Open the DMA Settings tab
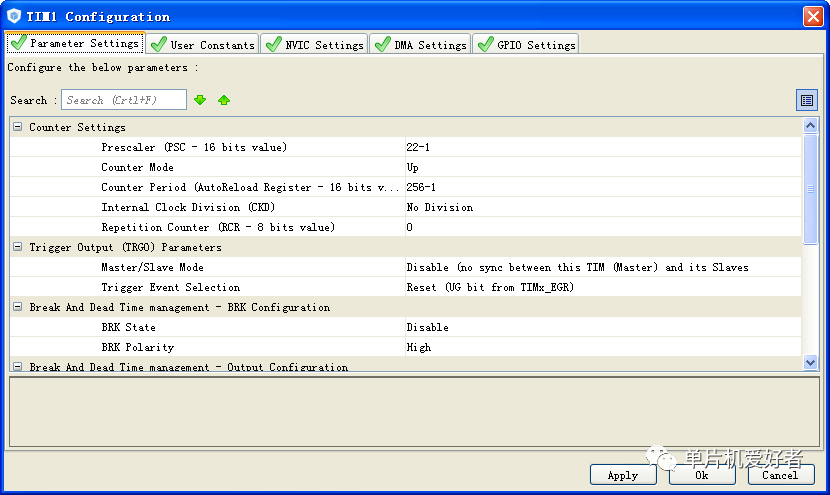This screenshot has height=495, width=830. 420,44
